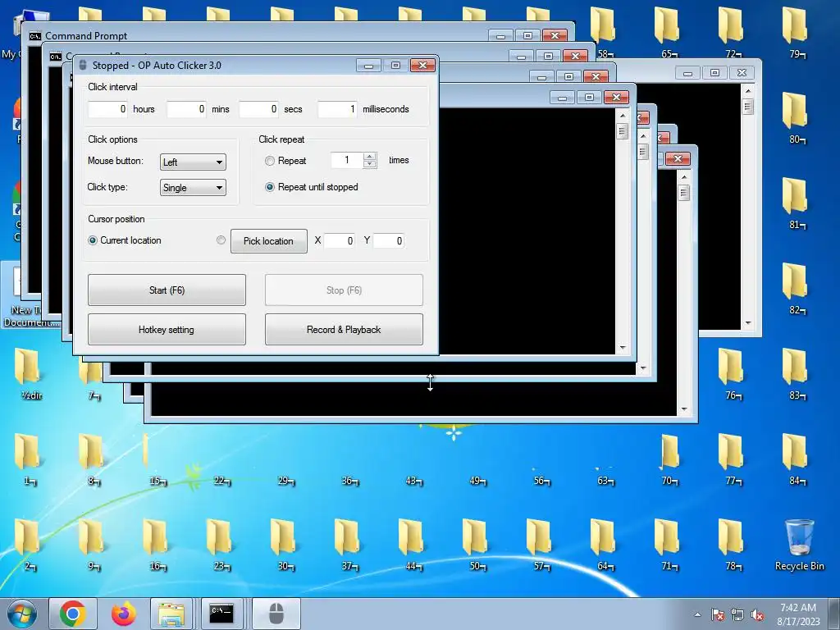The image size is (840, 630).
Task: Increase repeat times with up arrow
Action: [x=369, y=157]
